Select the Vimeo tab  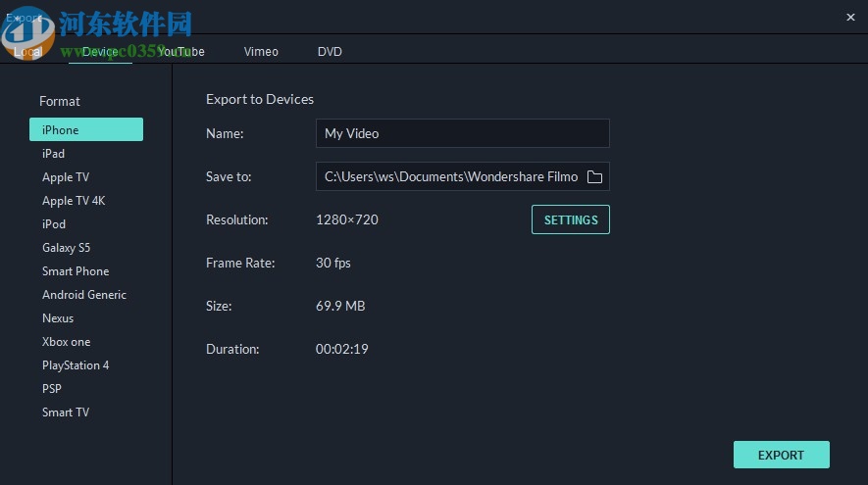261,52
